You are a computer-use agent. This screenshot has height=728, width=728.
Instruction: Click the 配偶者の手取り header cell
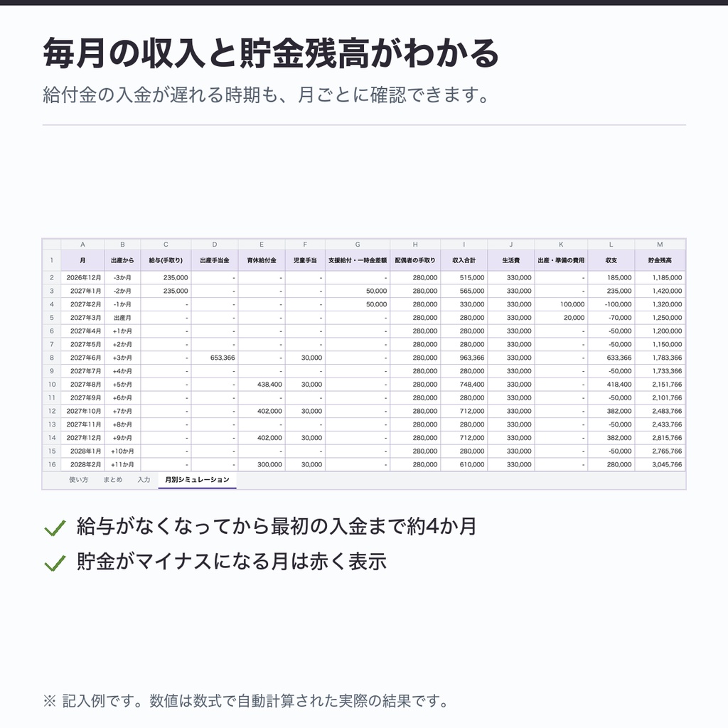click(415, 260)
